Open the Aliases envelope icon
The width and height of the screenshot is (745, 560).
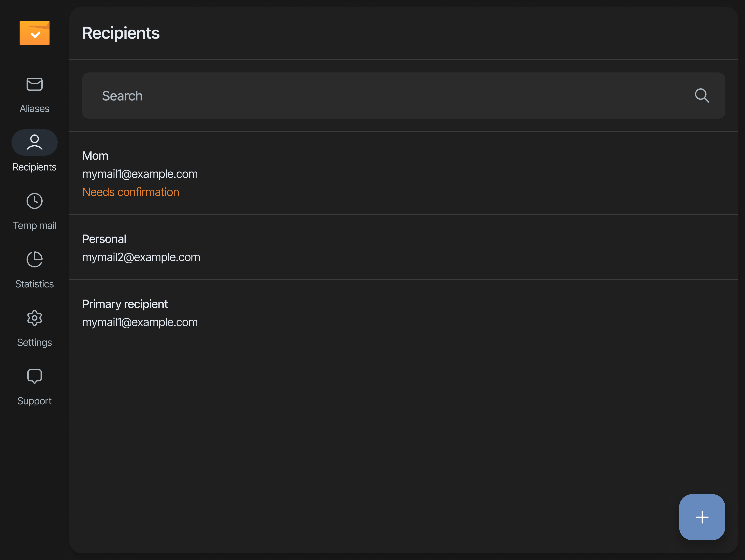[x=34, y=84]
